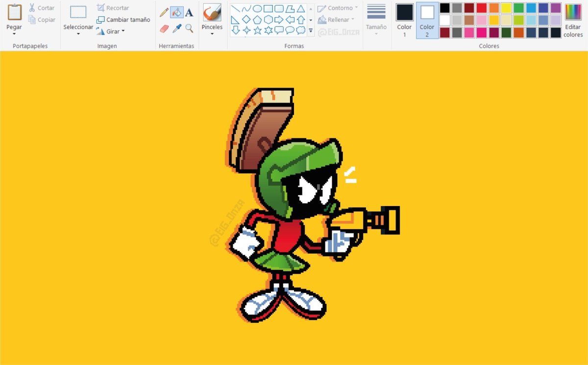The height and width of the screenshot is (365, 588).
Task: Choose the Up arrow shape
Action: 301,20
